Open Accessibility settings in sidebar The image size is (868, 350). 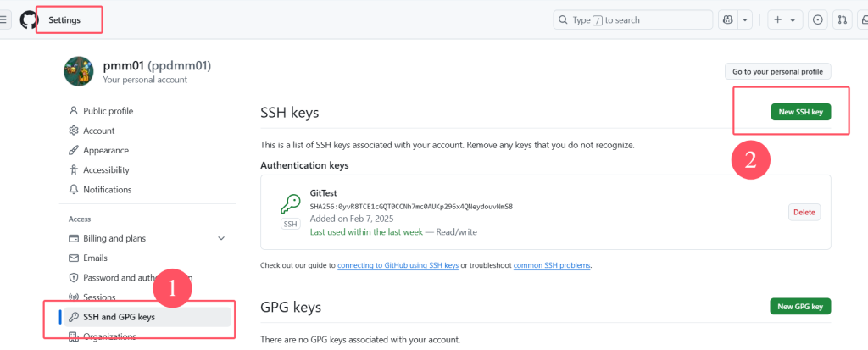pyautogui.click(x=106, y=169)
